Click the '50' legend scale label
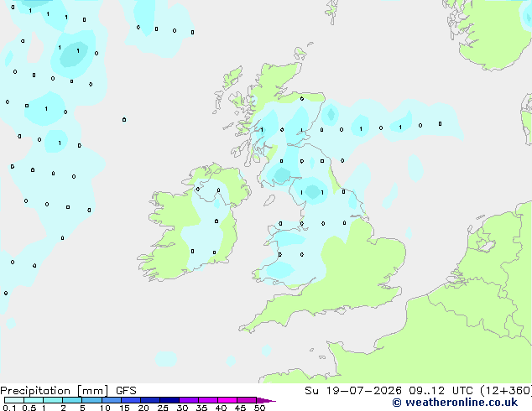The width and height of the screenshot is (532, 411). [259, 408]
